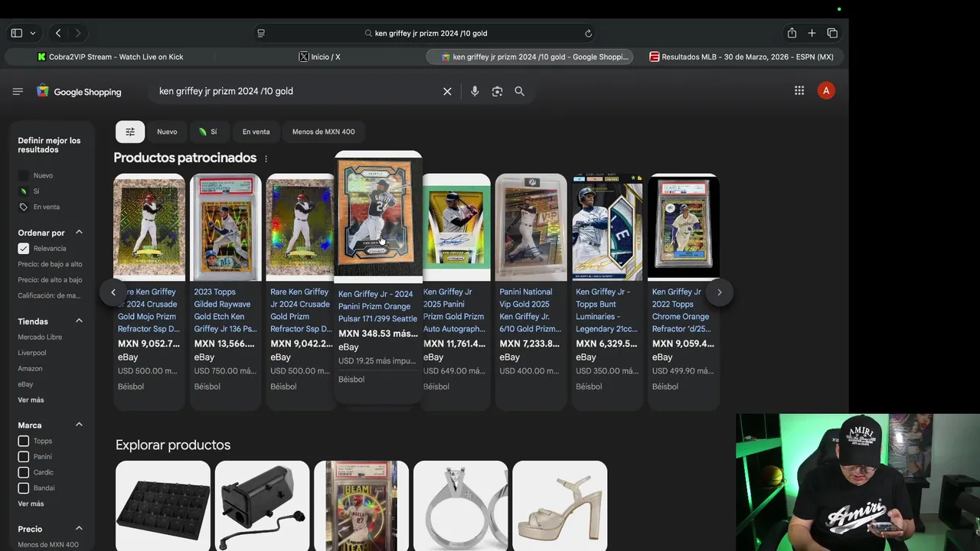This screenshot has width=980, height=551.
Task: Check the Panini brand checkbox
Action: point(24,457)
